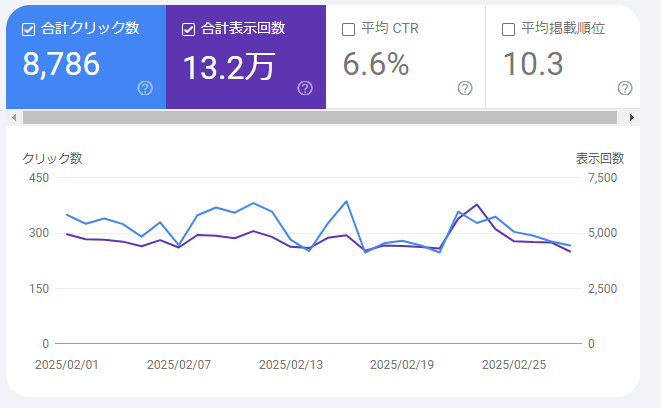
Task: Select the 10.3 average position value
Action: (533, 64)
